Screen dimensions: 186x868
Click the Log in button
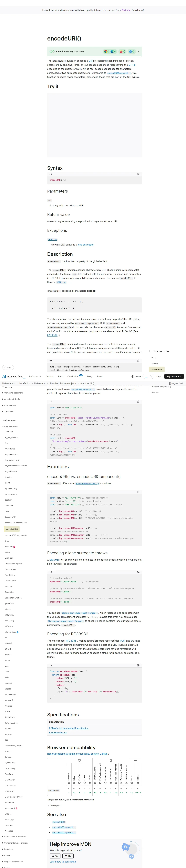point(159,376)
